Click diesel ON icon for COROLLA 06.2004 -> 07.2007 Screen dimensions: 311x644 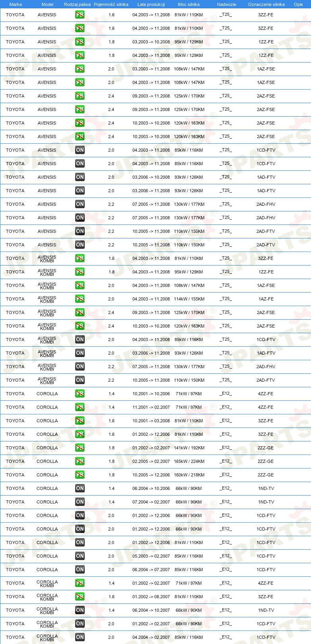tap(80, 570)
